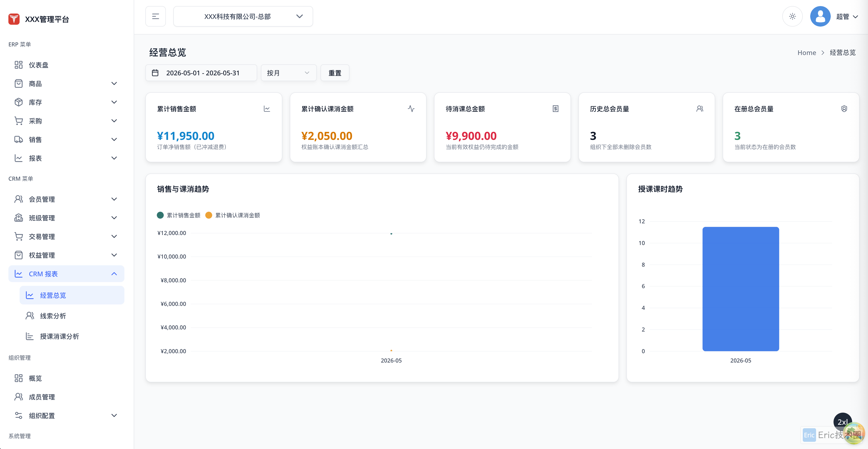This screenshot has height=449, width=868.
Task: Click the 重置 button
Action: (335, 73)
